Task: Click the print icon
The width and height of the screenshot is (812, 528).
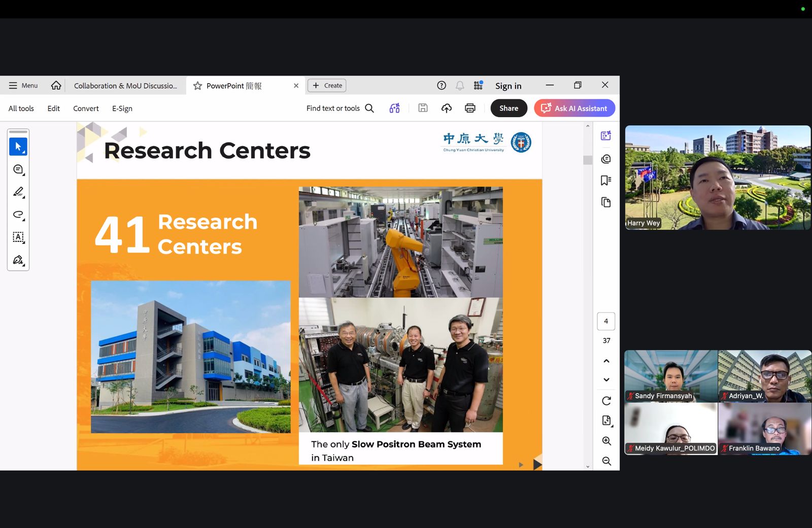Action: click(x=470, y=108)
